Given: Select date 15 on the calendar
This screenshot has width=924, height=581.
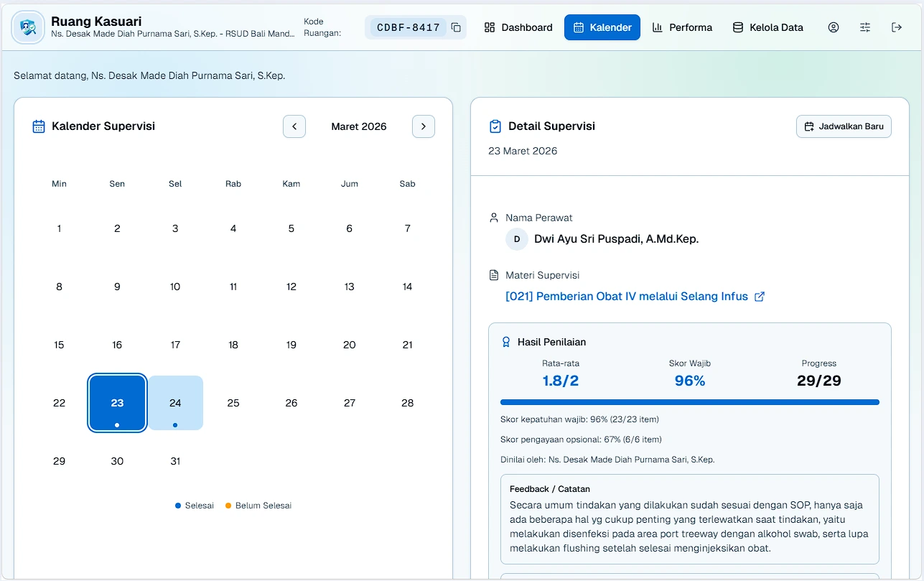Looking at the screenshot, I should pyautogui.click(x=59, y=345).
